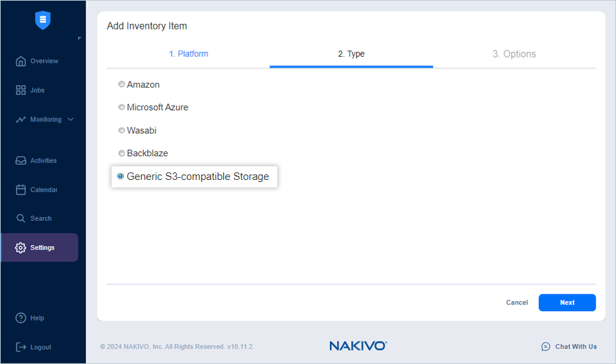The height and width of the screenshot is (364, 616).
Task: Collapse the sidebar with corner toggle
Action: click(79, 38)
